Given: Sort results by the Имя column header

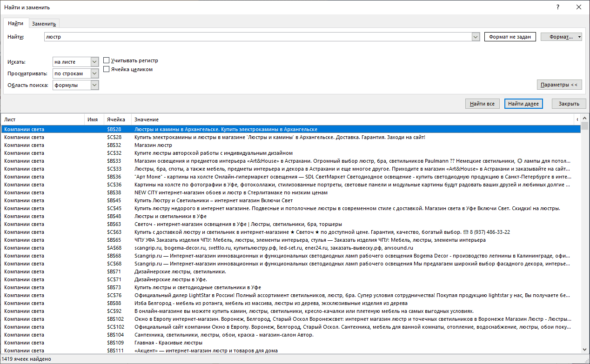Looking at the screenshot, I should pos(94,119).
